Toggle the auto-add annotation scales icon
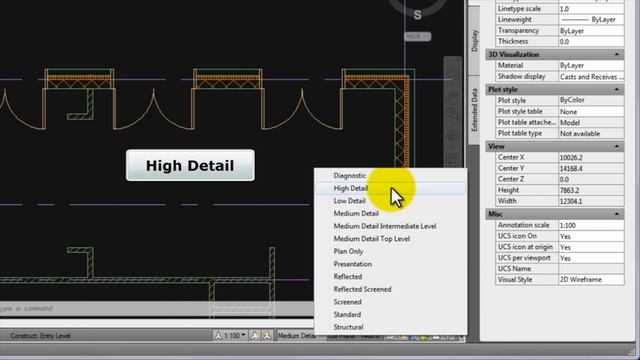640x360 pixels. tap(267, 336)
